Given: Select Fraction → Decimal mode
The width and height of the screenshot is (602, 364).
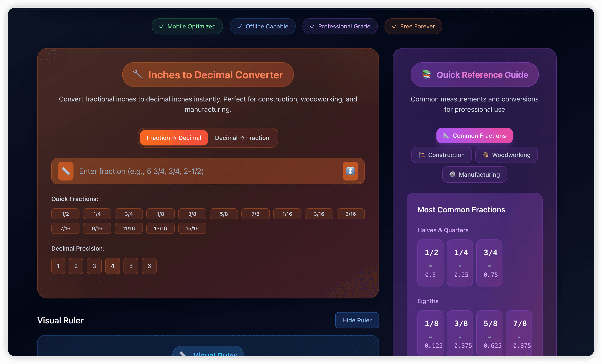Looking at the screenshot, I should coord(174,138).
